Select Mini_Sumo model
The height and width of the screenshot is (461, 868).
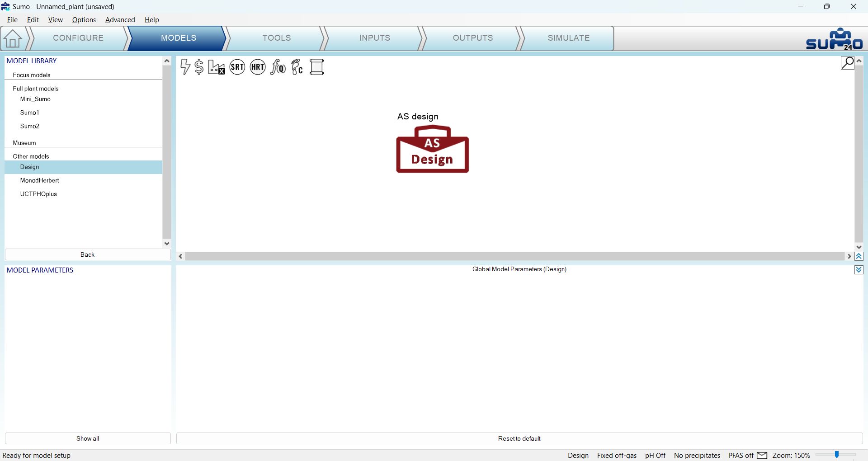pos(83,99)
